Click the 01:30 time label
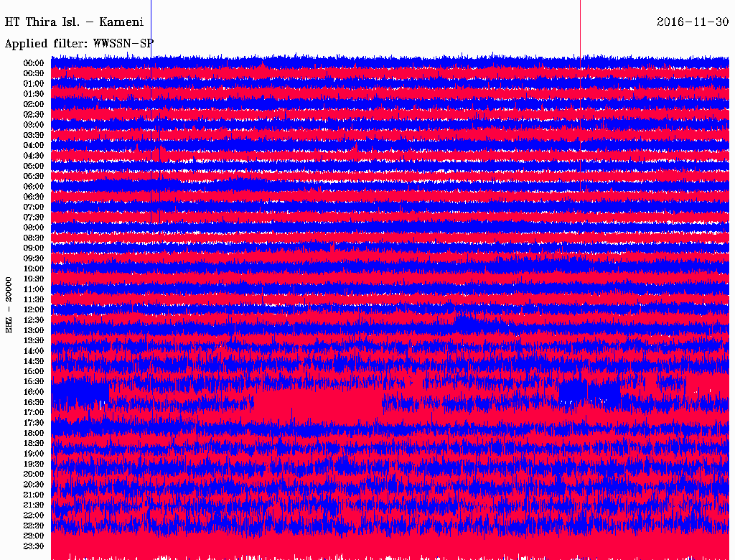The image size is (735, 560). click(x=34, y=94)
